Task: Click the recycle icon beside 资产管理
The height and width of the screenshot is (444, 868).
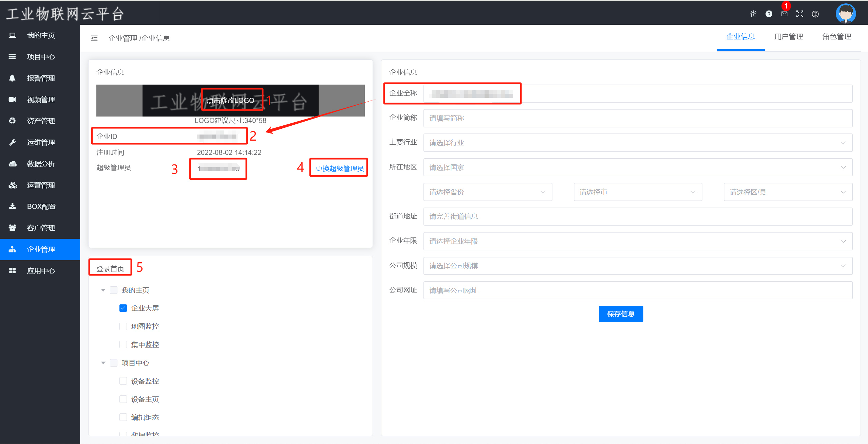Action: click(x=12, y=121)
